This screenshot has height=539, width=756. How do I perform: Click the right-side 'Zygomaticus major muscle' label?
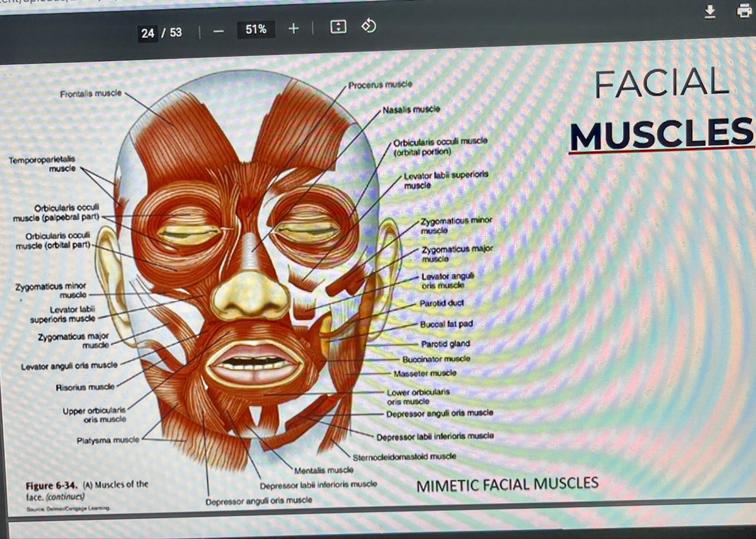(x=456, y=254)
